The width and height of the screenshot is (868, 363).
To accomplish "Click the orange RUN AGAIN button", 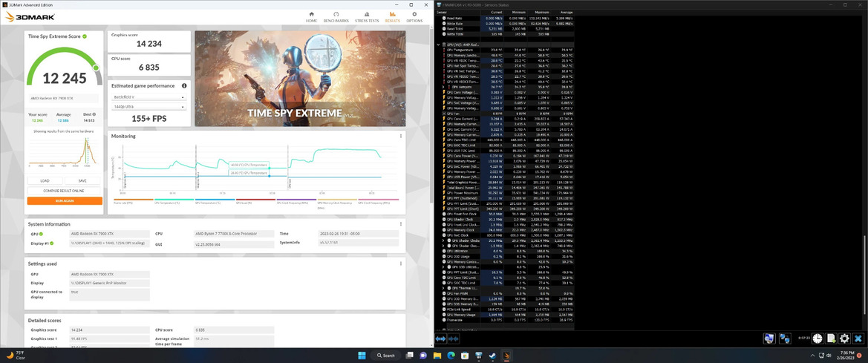I will point(64,201).
